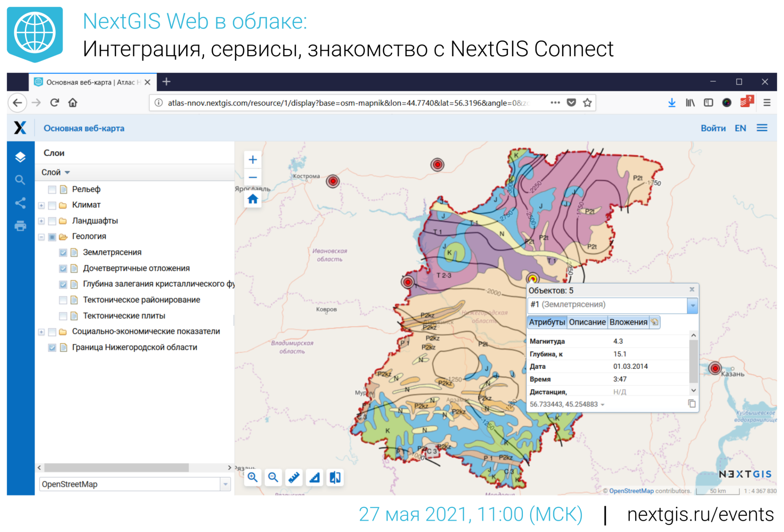Collapse the Геология folder
Screen dimensions: 784x532
pyautogui.click(x=41, y=237)
